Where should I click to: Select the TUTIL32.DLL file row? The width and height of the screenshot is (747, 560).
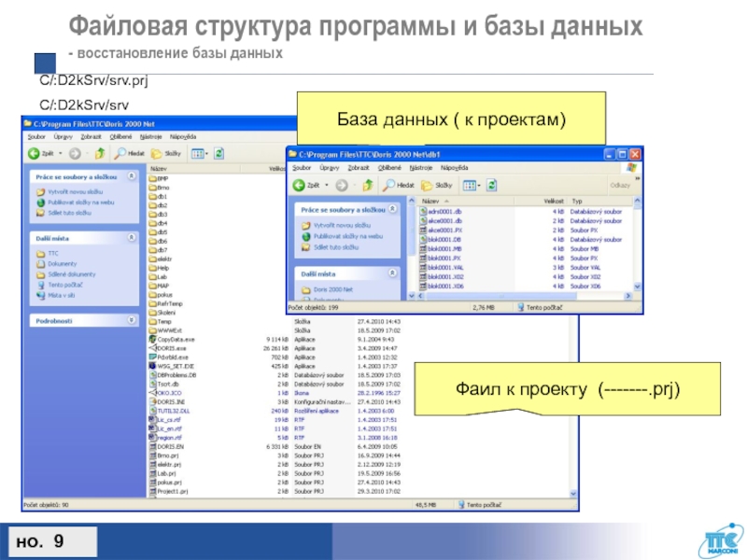(275, 411)
